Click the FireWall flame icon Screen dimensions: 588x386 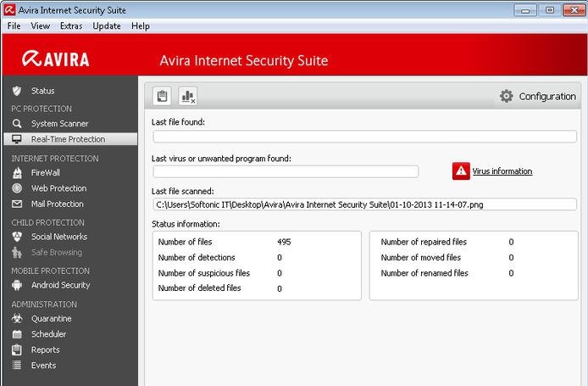pyautogui.click(x=17, y=173)
